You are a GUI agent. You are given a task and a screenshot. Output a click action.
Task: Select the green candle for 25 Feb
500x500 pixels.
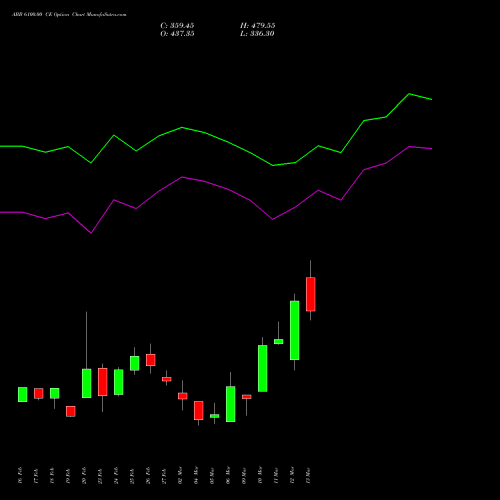[x=135, y=363]
